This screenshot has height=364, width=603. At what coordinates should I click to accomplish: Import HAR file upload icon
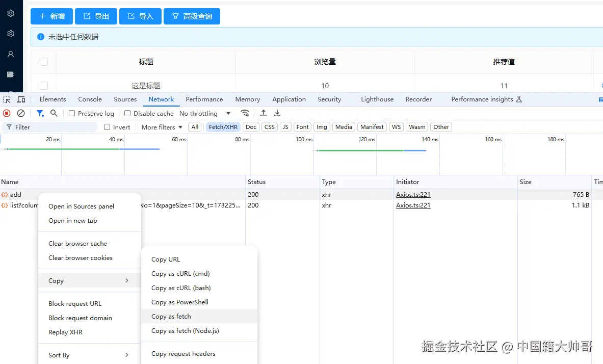(264, 113)
